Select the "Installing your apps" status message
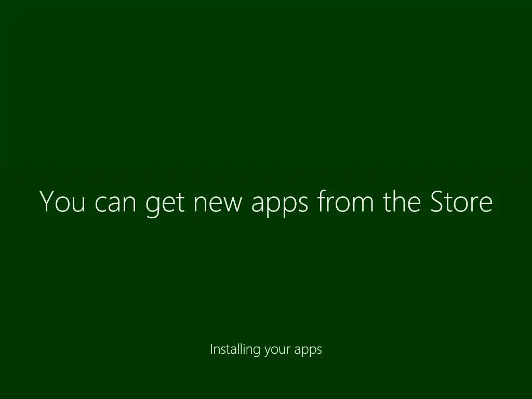This screenshot has height=399, width=532. click(x=266, y=350)
